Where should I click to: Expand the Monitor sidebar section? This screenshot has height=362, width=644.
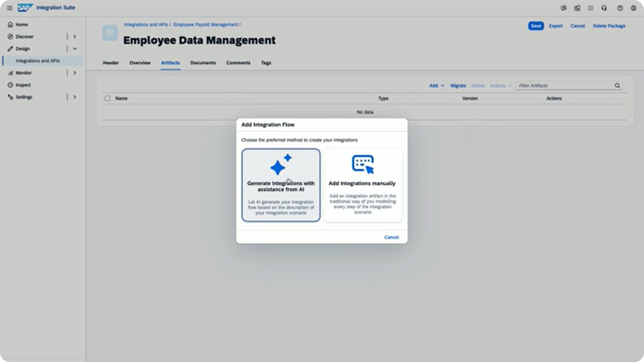click(75, 73)
